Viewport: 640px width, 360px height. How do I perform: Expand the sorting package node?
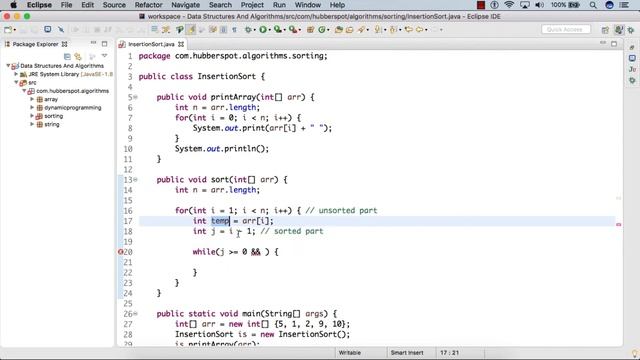tap(32, 116)
